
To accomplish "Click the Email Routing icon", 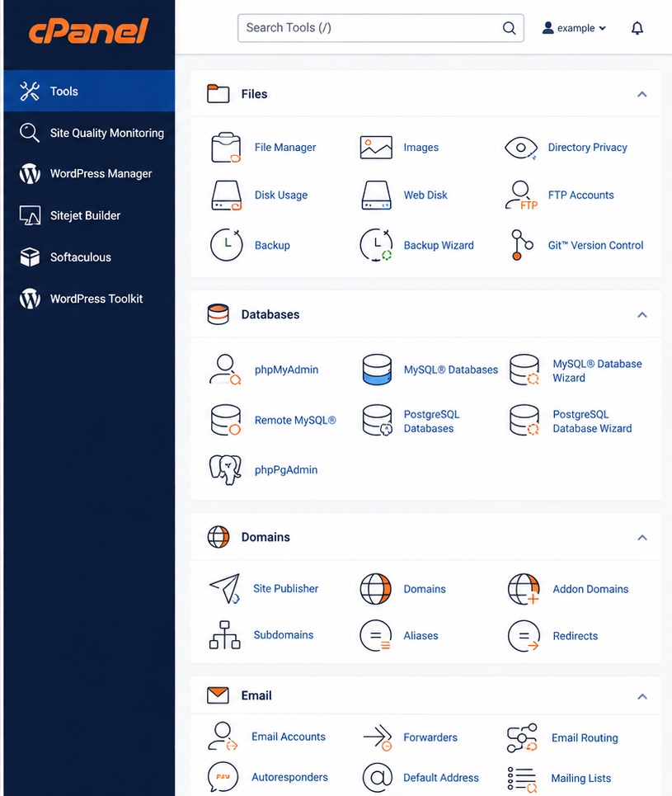I will tap(522, 737).
